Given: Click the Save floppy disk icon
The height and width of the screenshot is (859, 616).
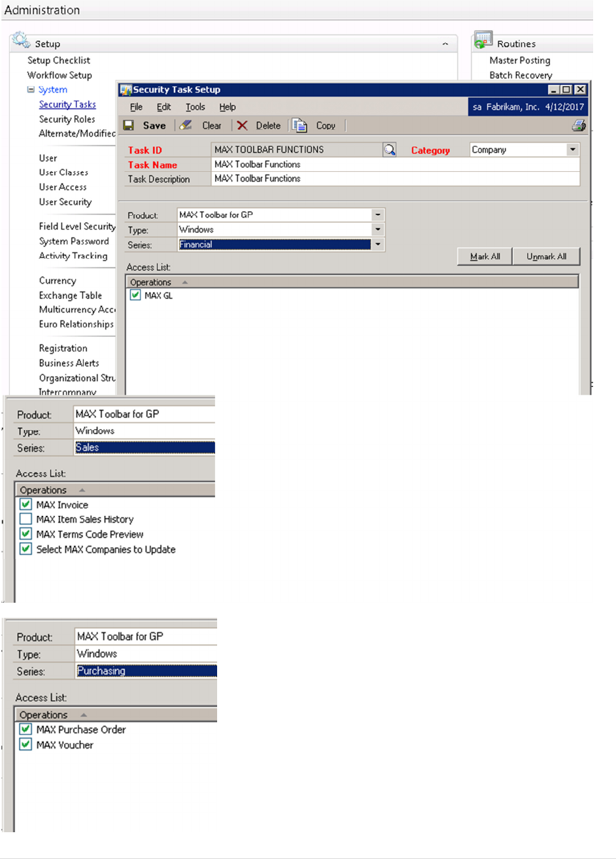Looking at the screenshot, I should 129,126.
